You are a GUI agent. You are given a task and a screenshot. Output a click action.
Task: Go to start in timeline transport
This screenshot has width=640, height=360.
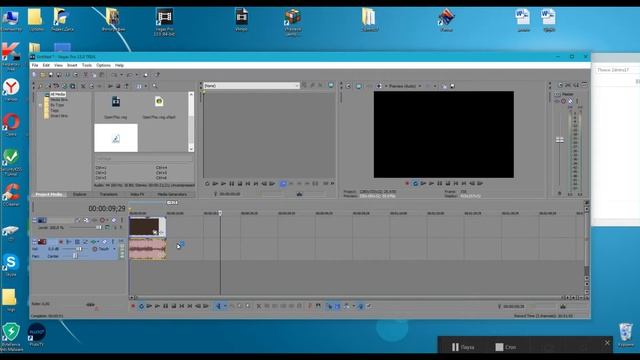click(181, 306)
